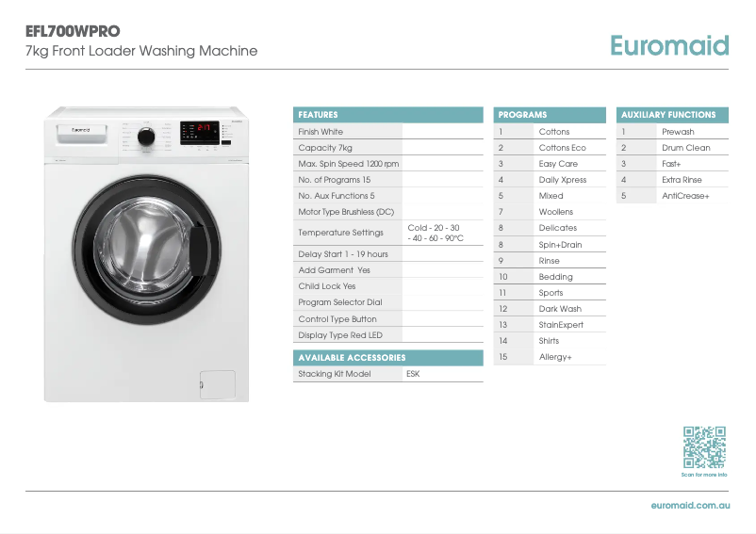Click the Stacking Kit Model ESK value
756x534 pixels.
tap(413, 374)
